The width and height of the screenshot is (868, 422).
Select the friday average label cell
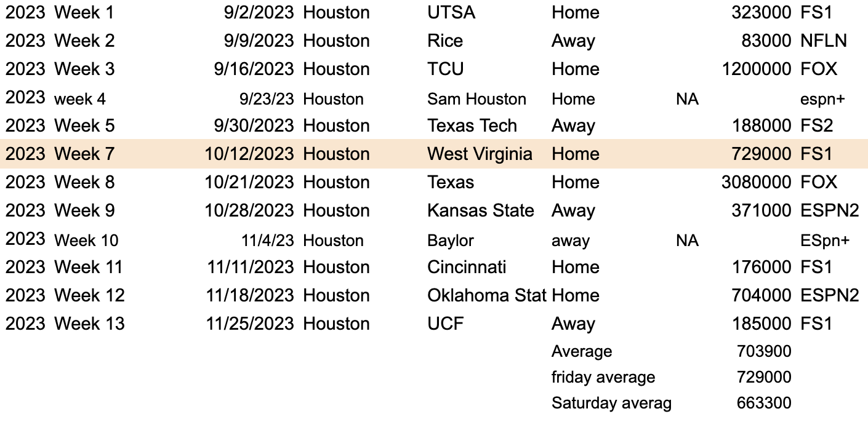point(603,377)
